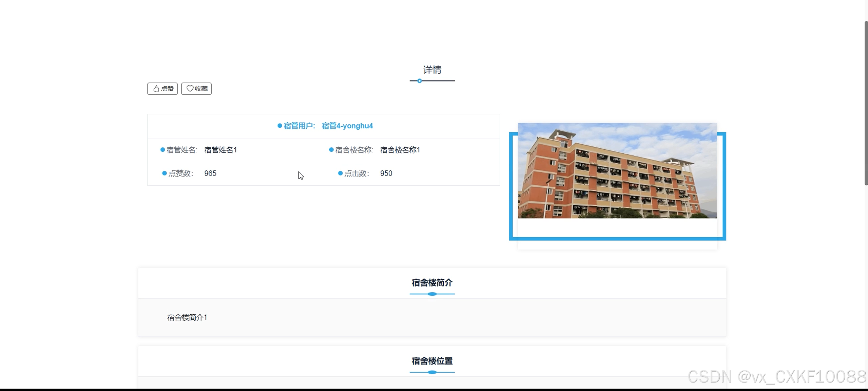Click the blue bullet beside 点击数
868x391 pixels.
tap(340, 173)
